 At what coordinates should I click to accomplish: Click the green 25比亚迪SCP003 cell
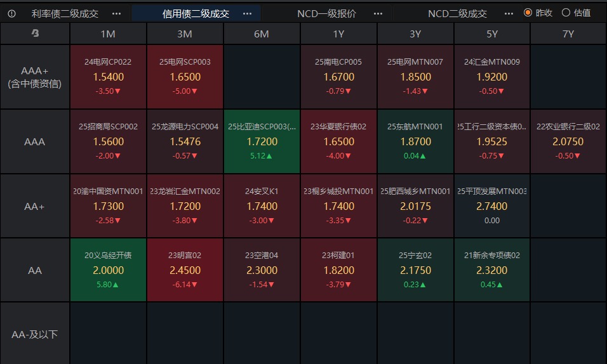tap(262, 141)
